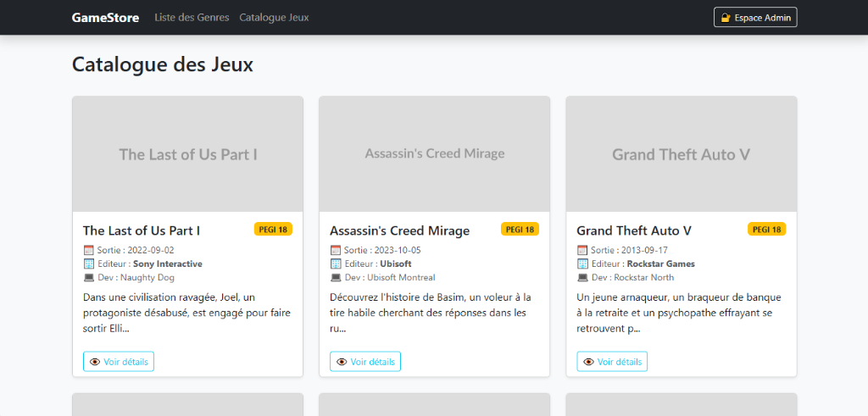
Task: Select Assassin's Creed Mirage card title
Action: click(400, 230)
